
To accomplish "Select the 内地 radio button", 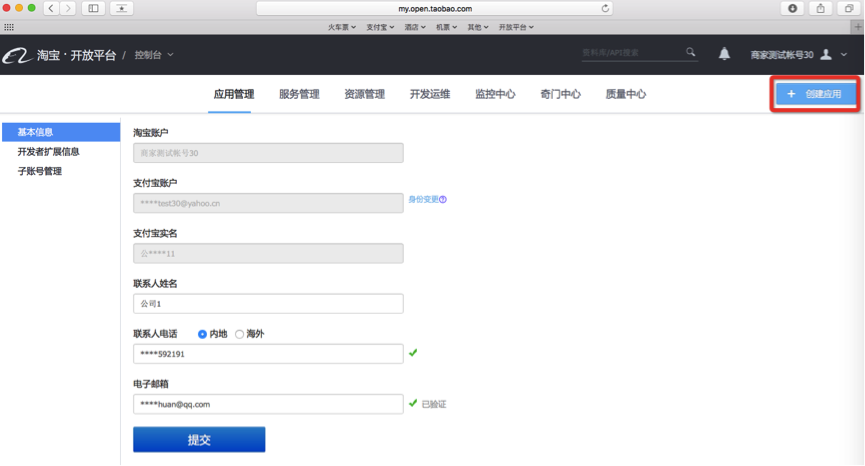I will pos(202,334).
